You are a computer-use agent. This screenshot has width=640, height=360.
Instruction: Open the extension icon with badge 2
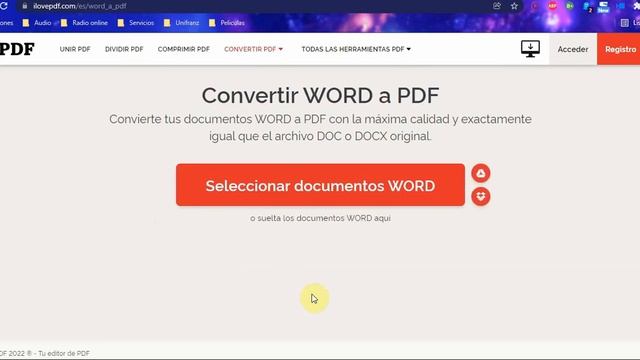(x=587, y=7)
